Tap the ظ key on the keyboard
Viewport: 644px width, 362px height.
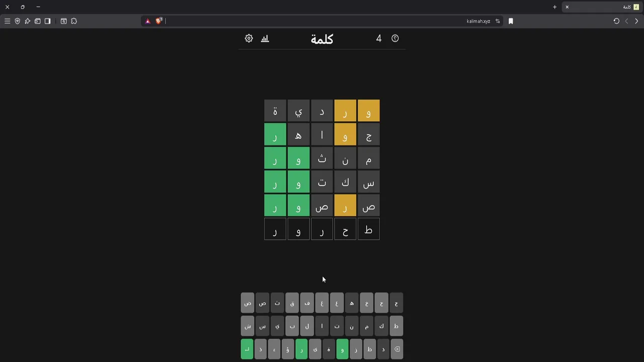pyautogui.click(x=369, y=349)
